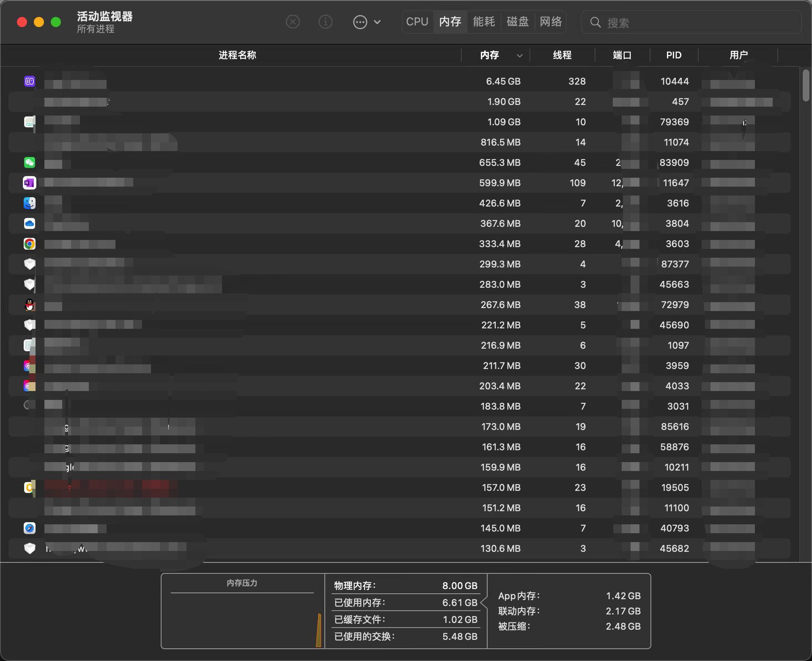Open the 能耗 tab
The width and height of the screenshot is (812, 661).
click(x=483, y=22)
